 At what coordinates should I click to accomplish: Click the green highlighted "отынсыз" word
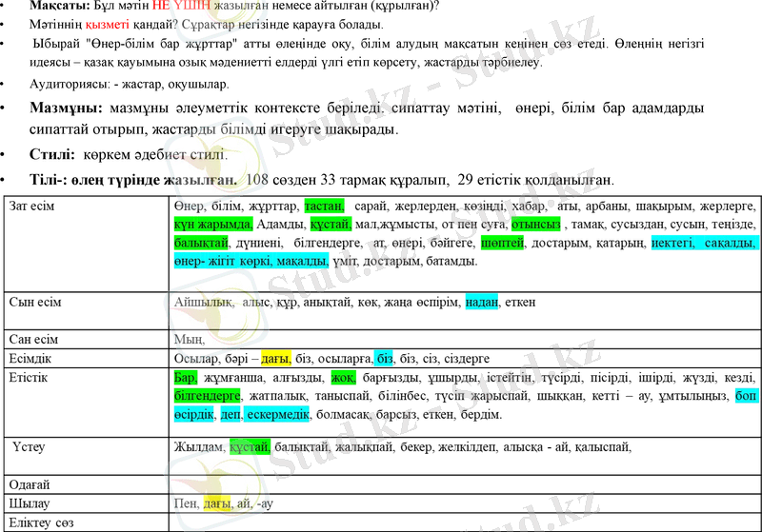click(536, 226)
